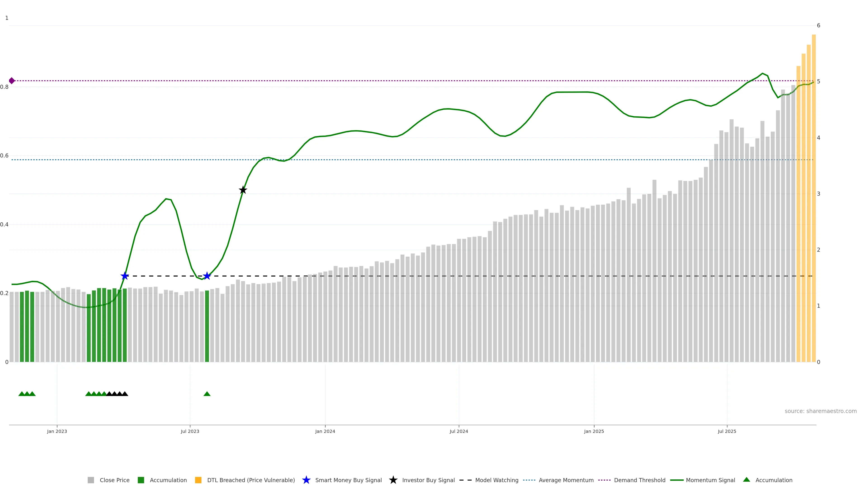Click the Jan 2023 axis label
The width and height of the screenshot is (868, 488).
(x=57, y=431)
